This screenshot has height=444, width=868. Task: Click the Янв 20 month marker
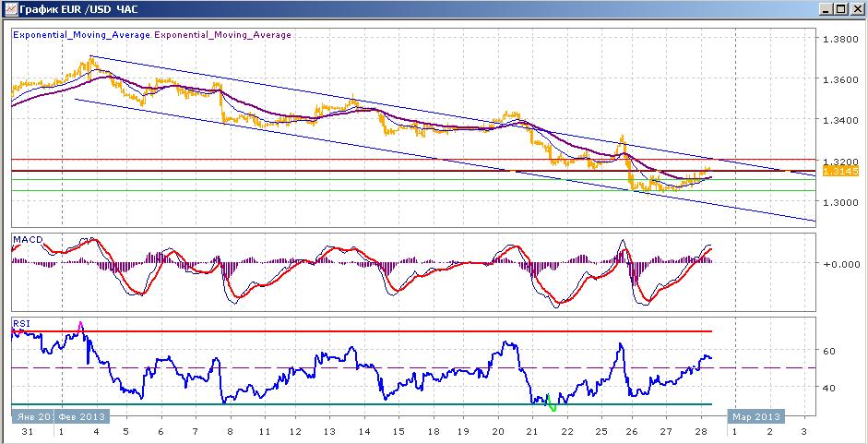tap(32, 416)
